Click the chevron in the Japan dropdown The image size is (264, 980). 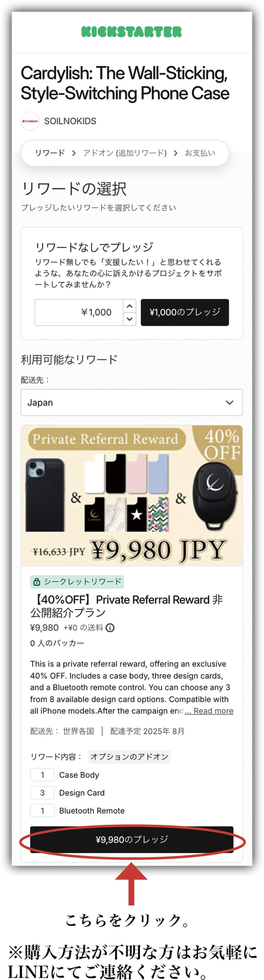coord(229,402)
